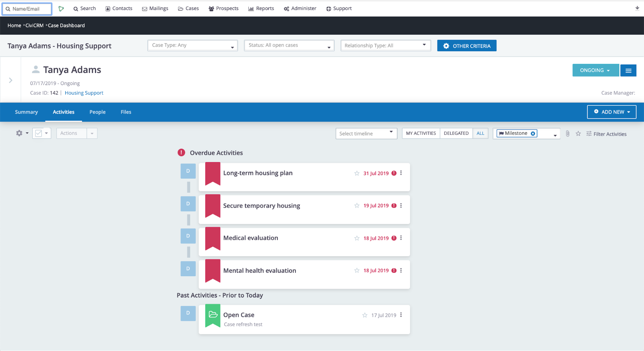Screen dimensions: 644x351
Task: Star the Secure temporary housing activity
Action: [x=357, y=206]
